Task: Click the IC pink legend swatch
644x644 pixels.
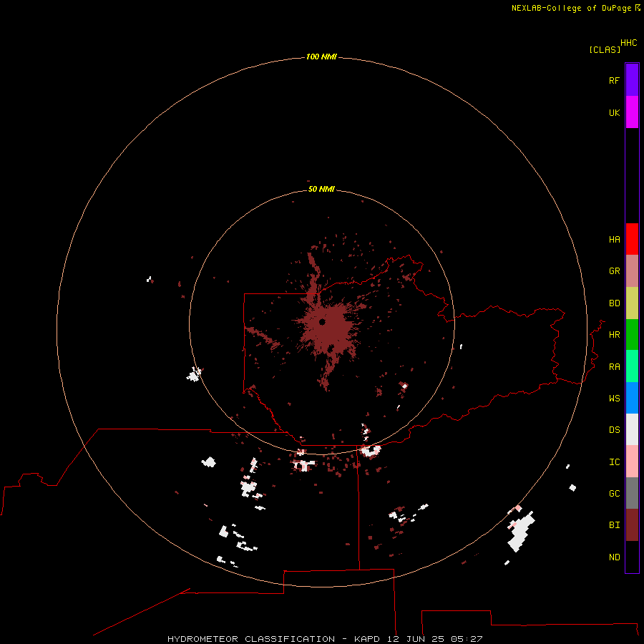Action: point(632,462)
